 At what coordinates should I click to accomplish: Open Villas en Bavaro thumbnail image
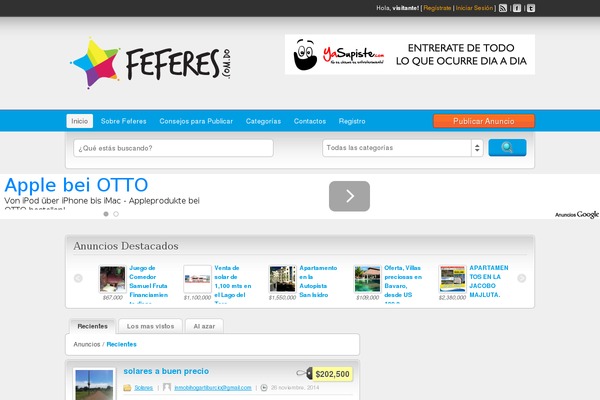pyautogui.click(x=367, y=279)
